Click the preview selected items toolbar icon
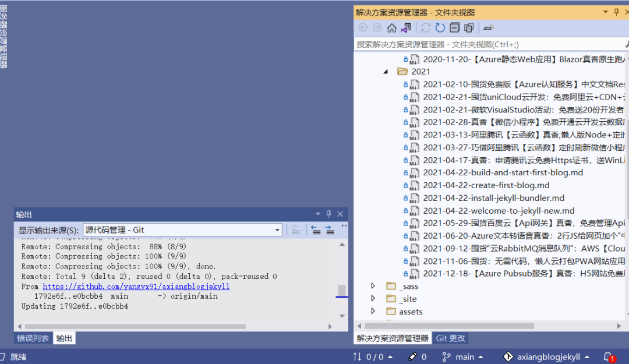629x364 pixels. tap(488, 28)
